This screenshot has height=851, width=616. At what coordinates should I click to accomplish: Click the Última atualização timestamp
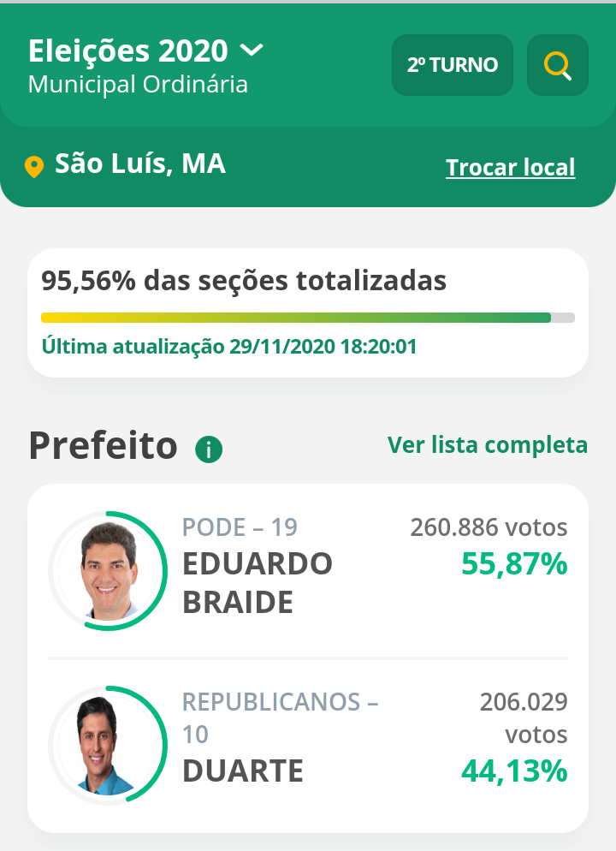(229, 347)
